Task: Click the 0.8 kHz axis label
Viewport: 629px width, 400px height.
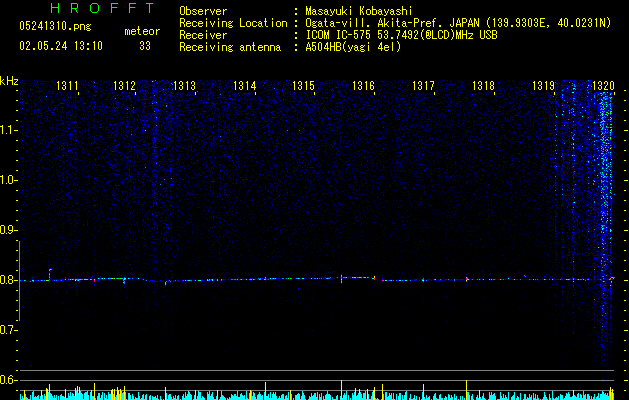Action: coord(8,280)
